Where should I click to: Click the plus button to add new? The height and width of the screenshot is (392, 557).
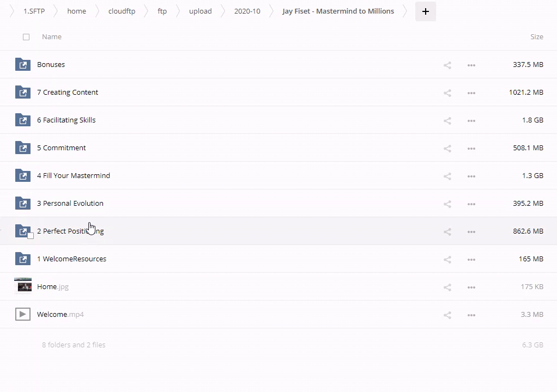[425, 11]
